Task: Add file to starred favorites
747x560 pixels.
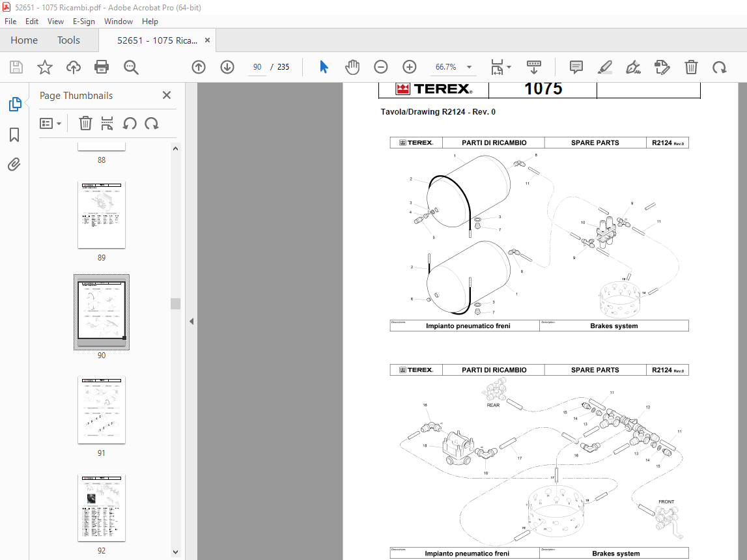Action: (45, 67)
